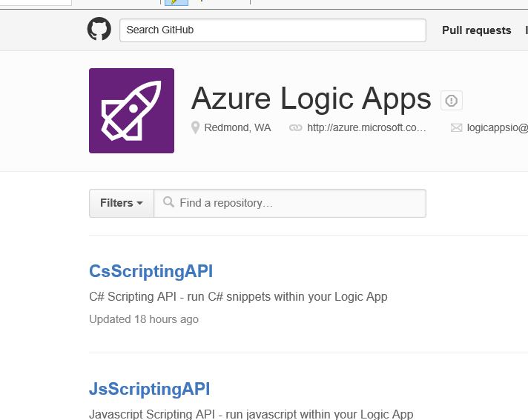This screenshot has width=528, height=420.
Task: Click the magnifier icon in the repository search
Action: 168,202
